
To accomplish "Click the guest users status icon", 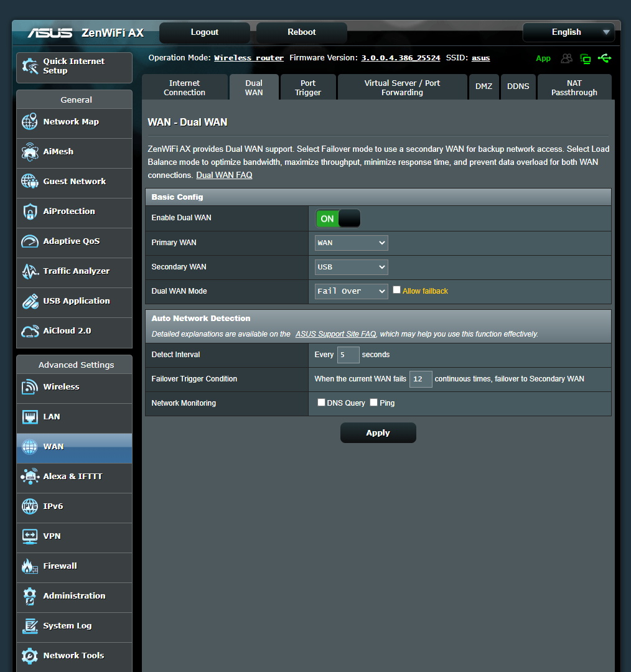I will 567,58.
